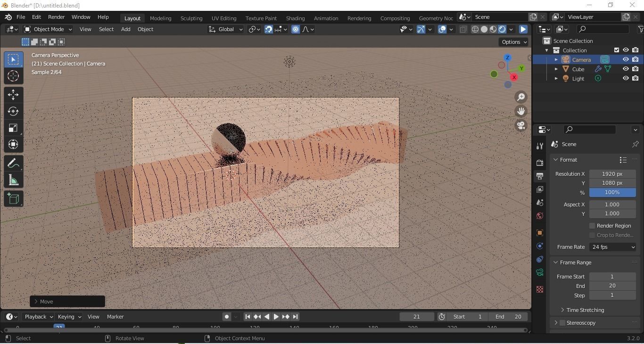Open the Format presets list icon
Screen dimensions: 644x344
click(623, 160)
